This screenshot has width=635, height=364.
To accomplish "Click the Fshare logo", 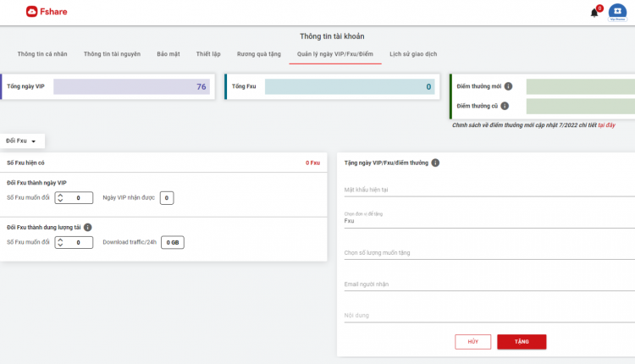I will click(x=47, y=12).
